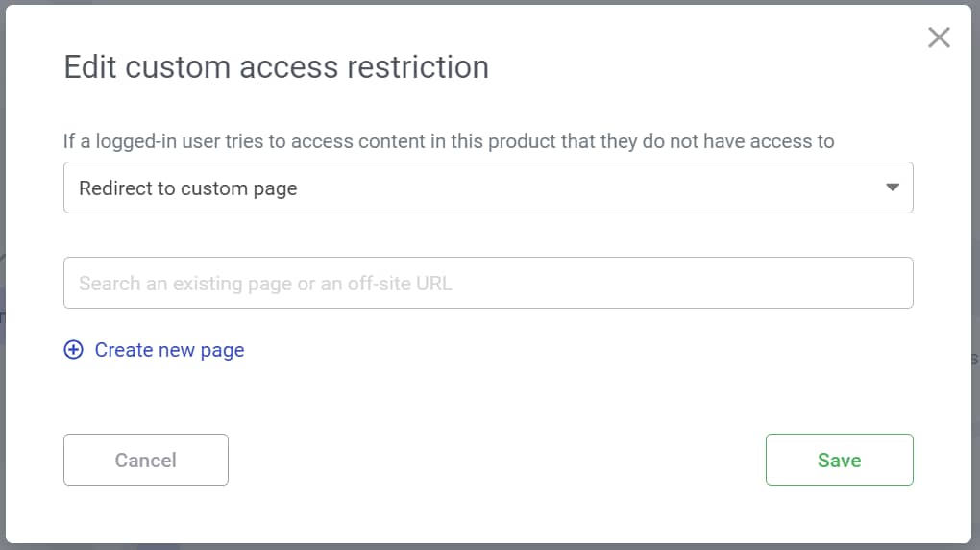Viewport: 980px width, 550px height.
Task: Click the Create new page link
Action: [x=169, y=350]
